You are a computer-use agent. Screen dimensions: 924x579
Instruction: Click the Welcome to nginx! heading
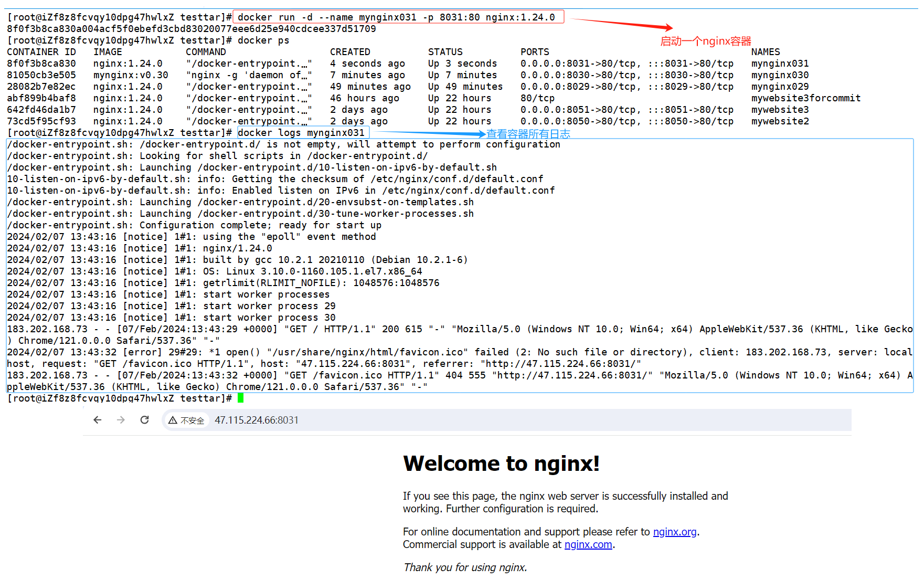501,464
